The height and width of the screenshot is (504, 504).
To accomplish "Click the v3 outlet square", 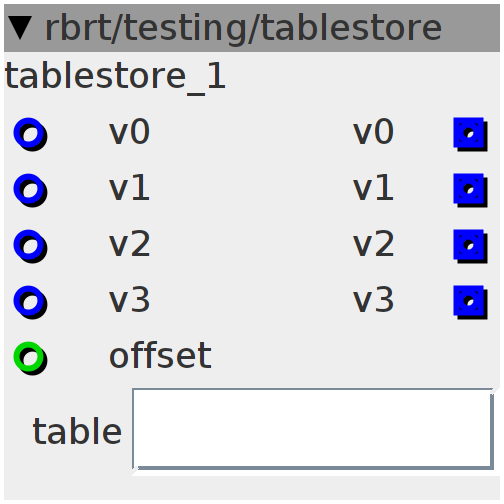I will [x=470, y=302].
